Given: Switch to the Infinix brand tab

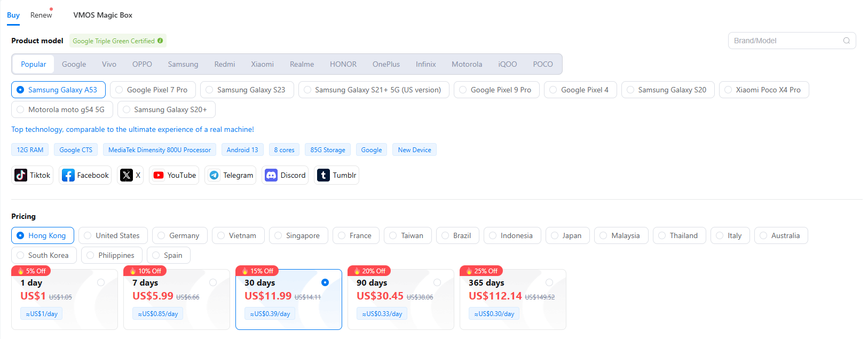Looking at the screenshot, I should pyautogui.click(x=425, y=64).
